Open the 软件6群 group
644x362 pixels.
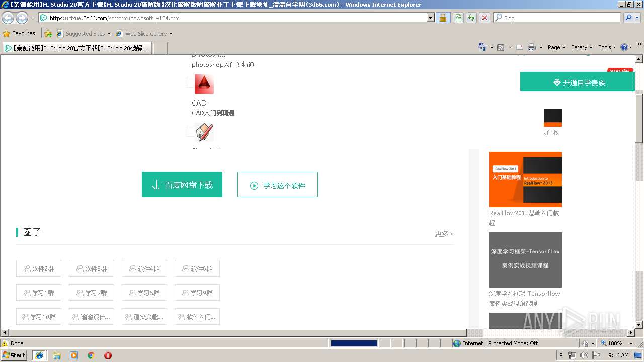click(x=197, y=268)
